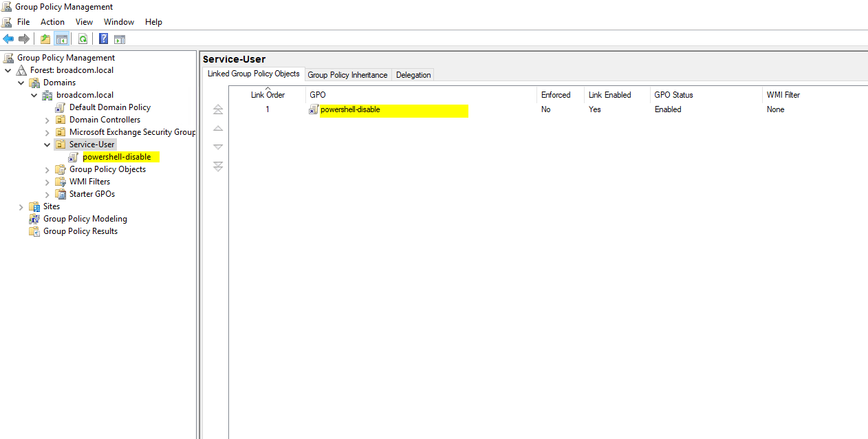Open the Action menu
The height and width of the screenshot is (439, 868).
(52, 22)
